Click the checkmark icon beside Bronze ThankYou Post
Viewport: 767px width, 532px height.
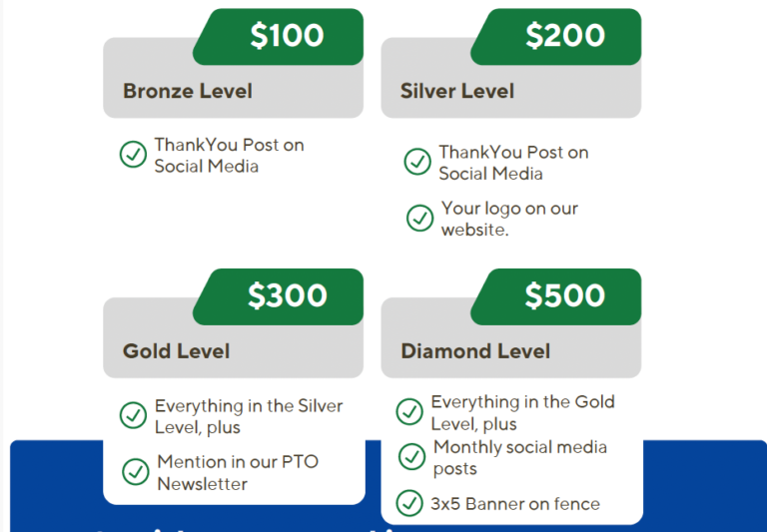tap(133, 155)
